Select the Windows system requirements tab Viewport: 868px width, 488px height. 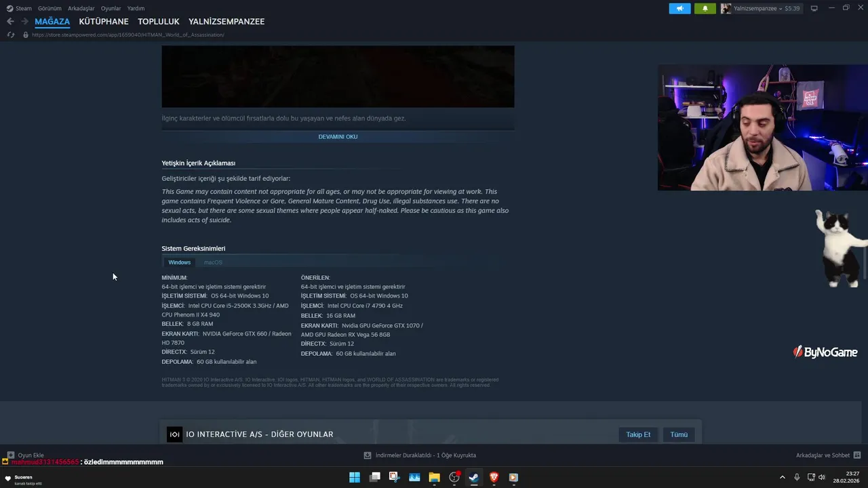[x=180, y=262]
